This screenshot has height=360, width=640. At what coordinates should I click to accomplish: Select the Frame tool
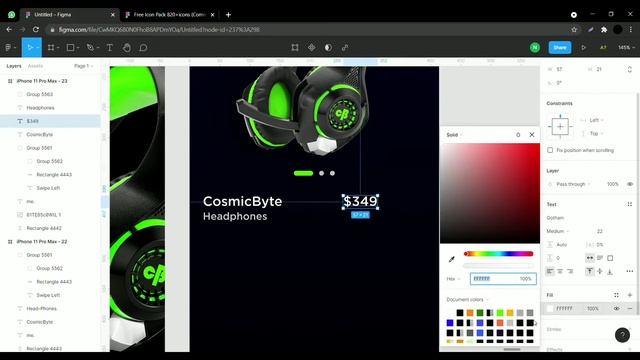coord(51,48)
